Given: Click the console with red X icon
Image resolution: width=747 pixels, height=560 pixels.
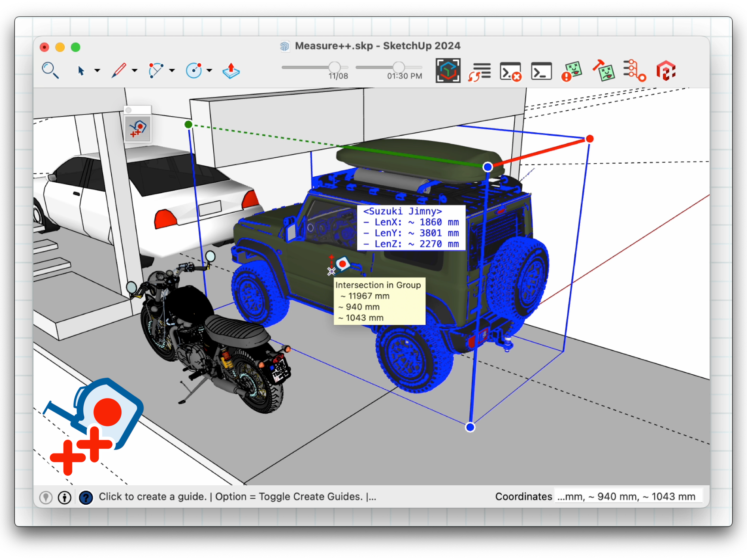Looking at the screenshot, I should point(510,71).
